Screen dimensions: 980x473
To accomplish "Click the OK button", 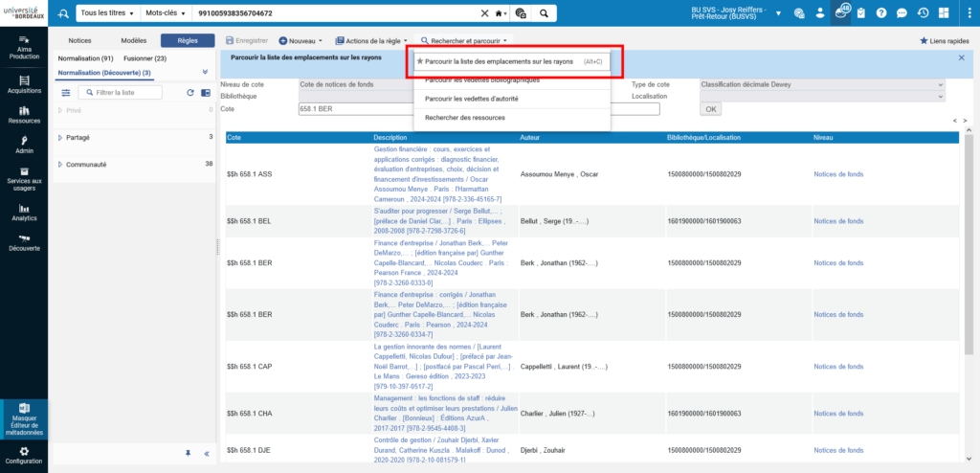I will pyautogui.click(x=710, y=109).
